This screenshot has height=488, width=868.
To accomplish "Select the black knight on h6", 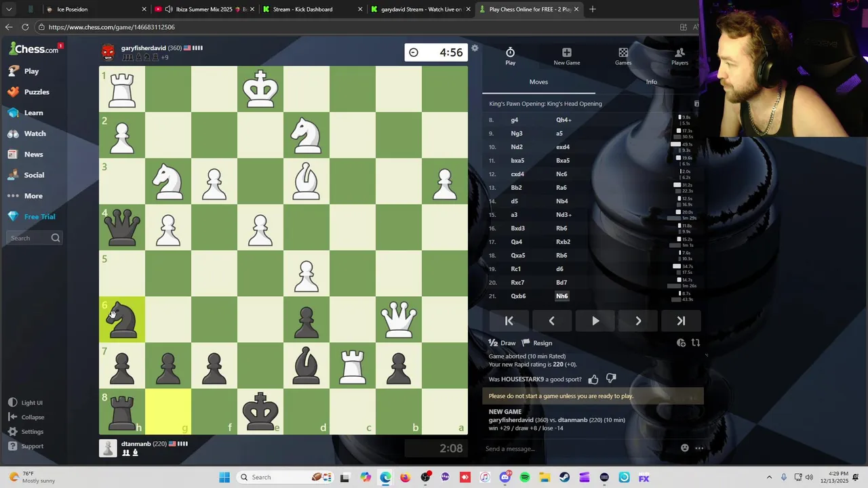I will coord(122,320).
